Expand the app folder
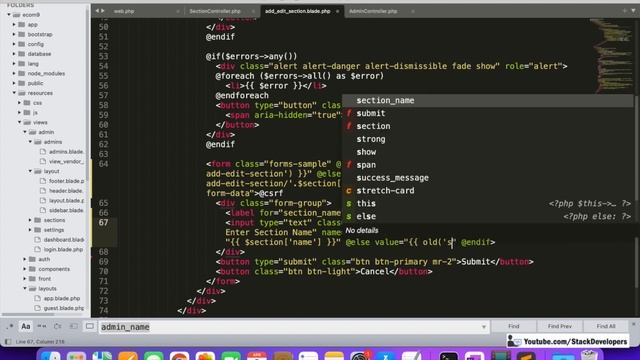 tap(14, 24)
